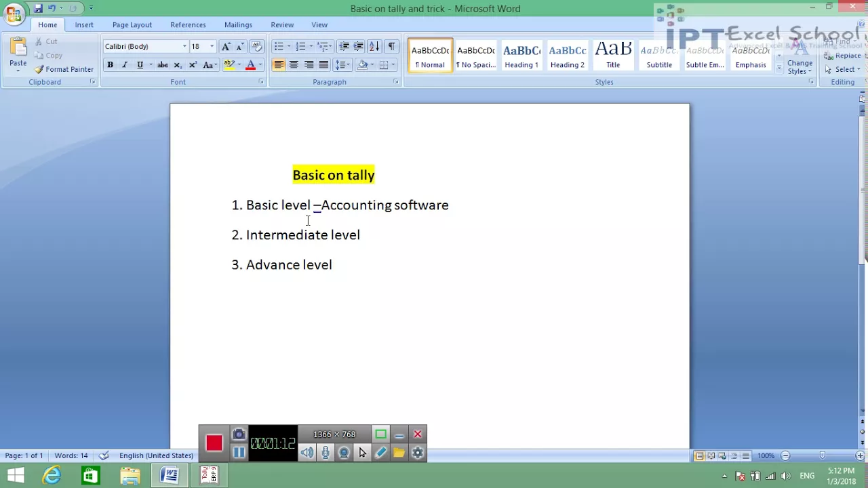Screen dimensions: 868x488
Task: Open the Numbering list dropdown arrow
Action: click(x=311, y=47)
